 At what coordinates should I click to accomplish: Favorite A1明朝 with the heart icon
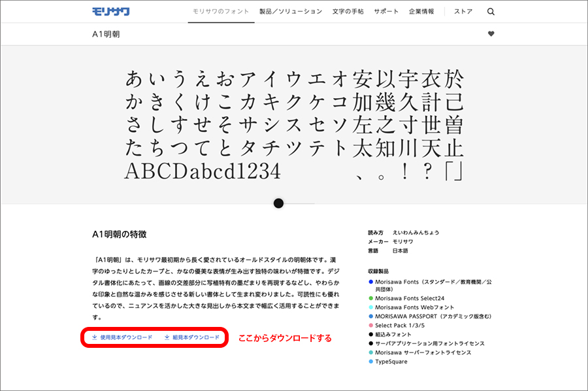[491, 34]
